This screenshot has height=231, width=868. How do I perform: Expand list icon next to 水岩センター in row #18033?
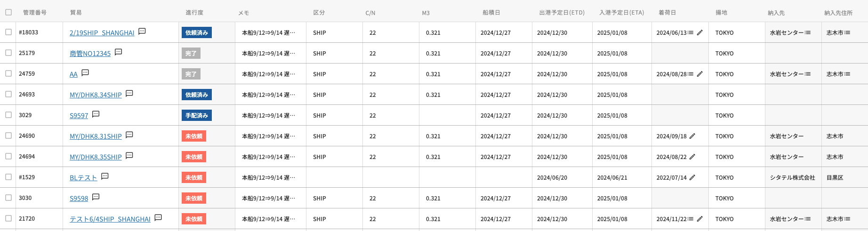(x=808, y=32)
